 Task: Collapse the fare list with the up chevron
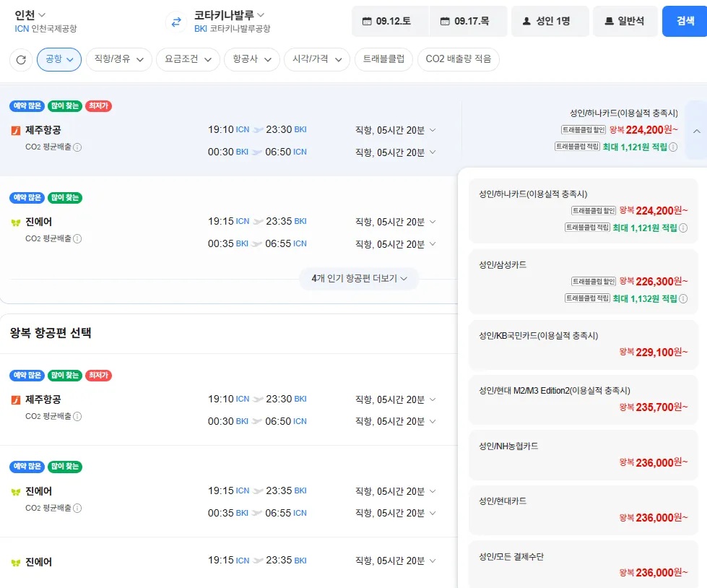pos(697,131)
